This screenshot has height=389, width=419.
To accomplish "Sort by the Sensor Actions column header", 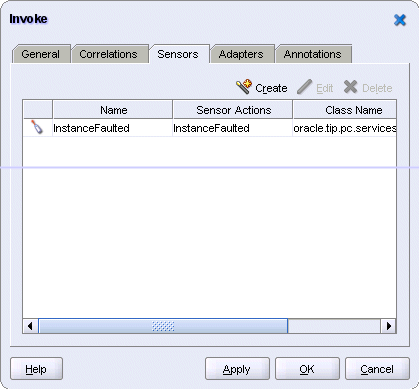I will [233, 110].
